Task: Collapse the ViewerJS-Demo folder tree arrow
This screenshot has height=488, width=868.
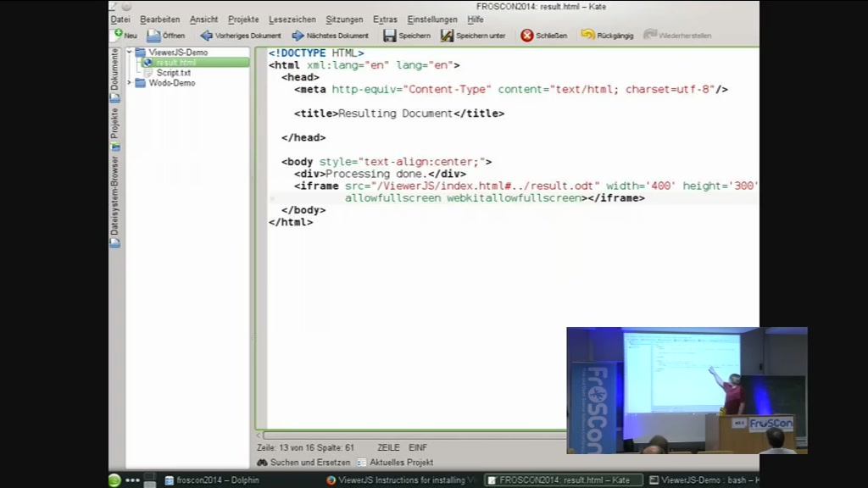Action: tap(130, 52)
